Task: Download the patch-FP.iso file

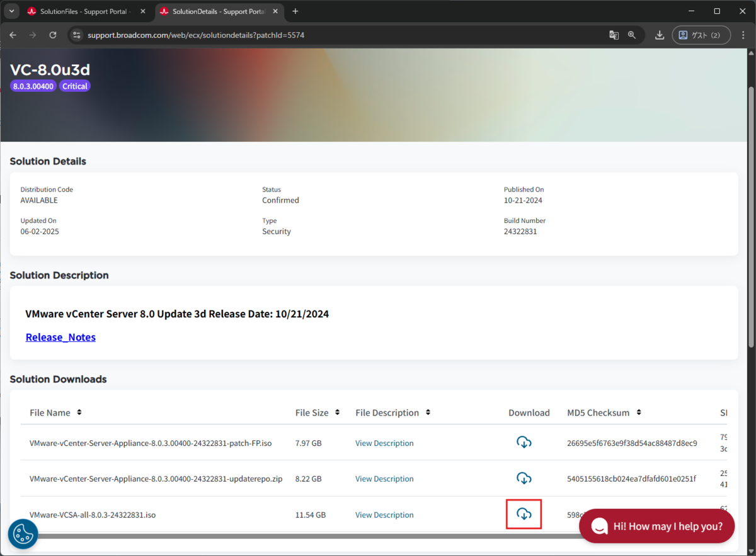Action: click(x=524, y=443)
